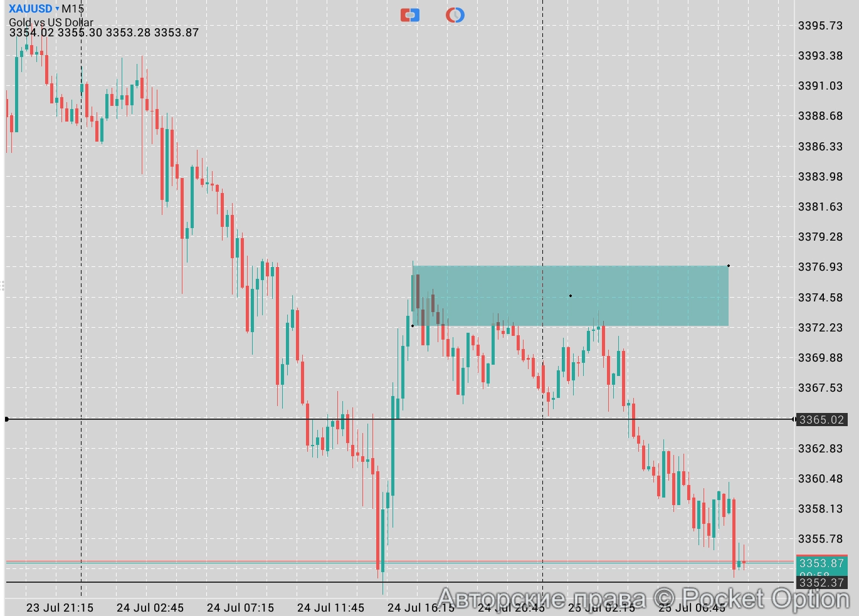Click left anchor dot of 3365.02 line

click(7, 419)
